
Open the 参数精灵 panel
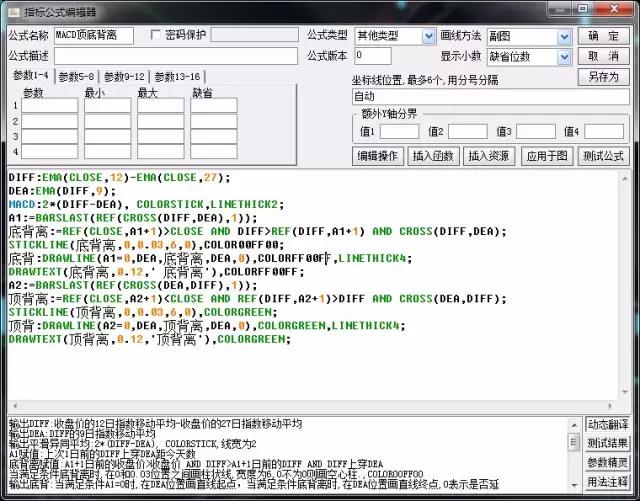pyautogui.click(x=608, y=463)
